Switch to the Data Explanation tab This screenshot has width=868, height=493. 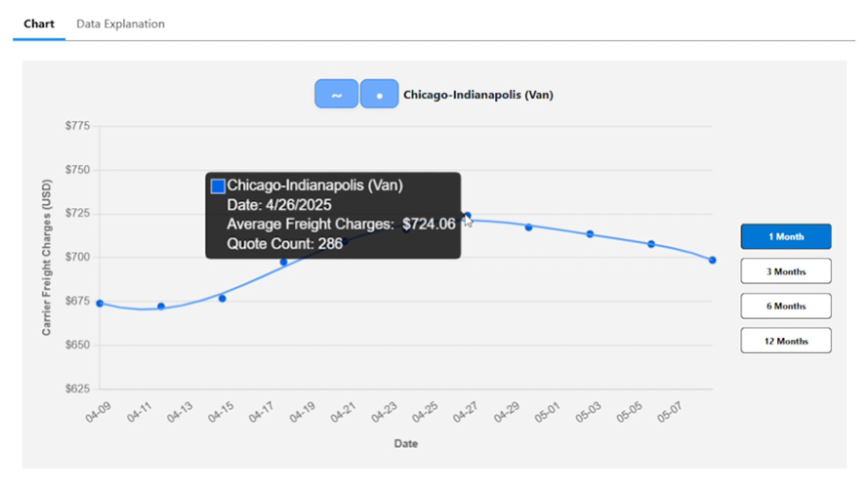click(120, 23)
